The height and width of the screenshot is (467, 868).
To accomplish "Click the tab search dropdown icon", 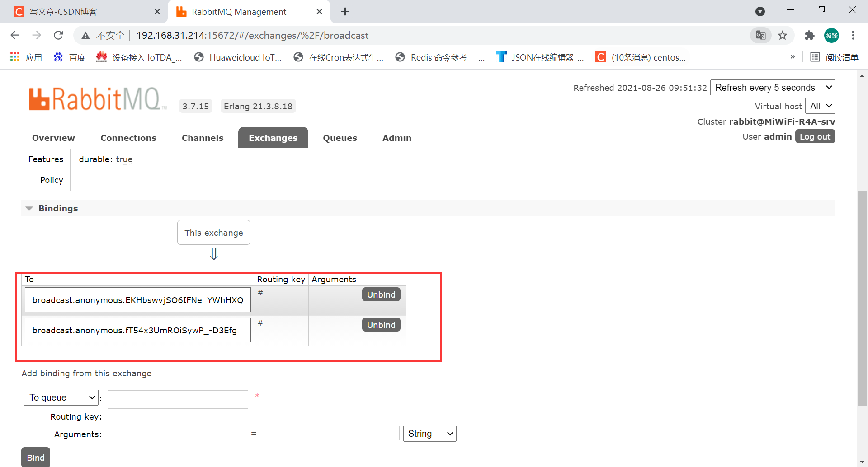I will pos(760,11).
